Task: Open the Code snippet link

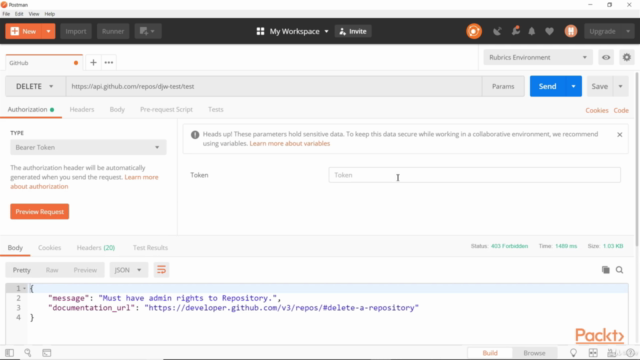Action: click(x=621, y=110)
